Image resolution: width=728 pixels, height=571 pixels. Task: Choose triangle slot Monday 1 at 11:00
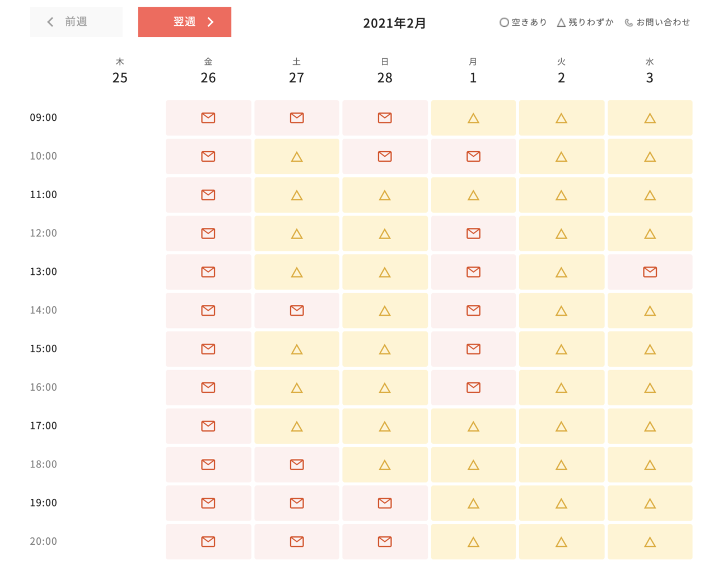pyautogui.click(x=473, y=195)
